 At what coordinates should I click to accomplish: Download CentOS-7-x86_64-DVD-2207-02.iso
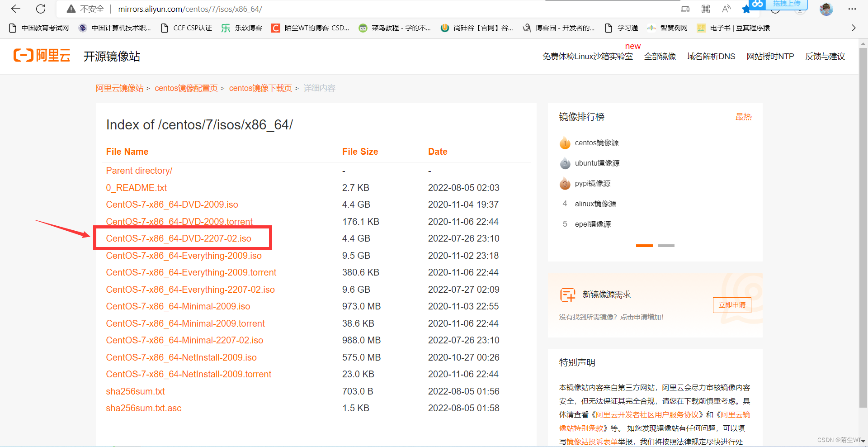tap(179, 238)
